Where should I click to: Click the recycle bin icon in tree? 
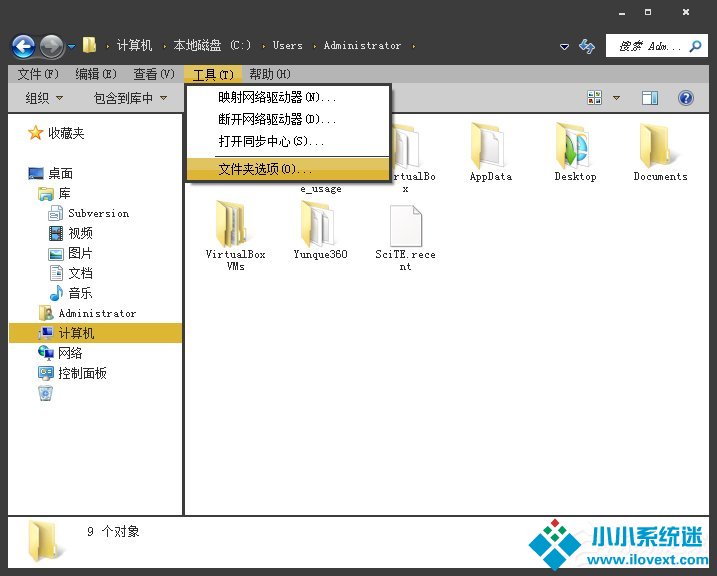[x=46, y=393]
